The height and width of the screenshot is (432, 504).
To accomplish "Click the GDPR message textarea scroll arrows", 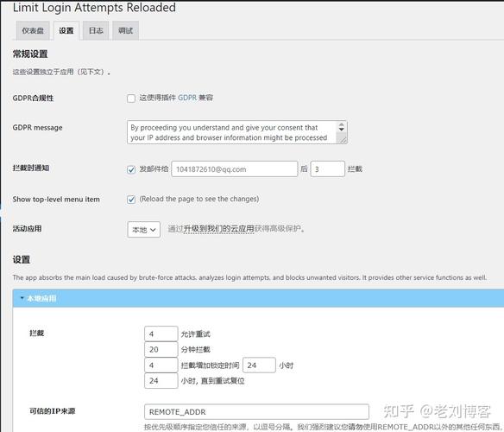I will [x=342, y=127].
